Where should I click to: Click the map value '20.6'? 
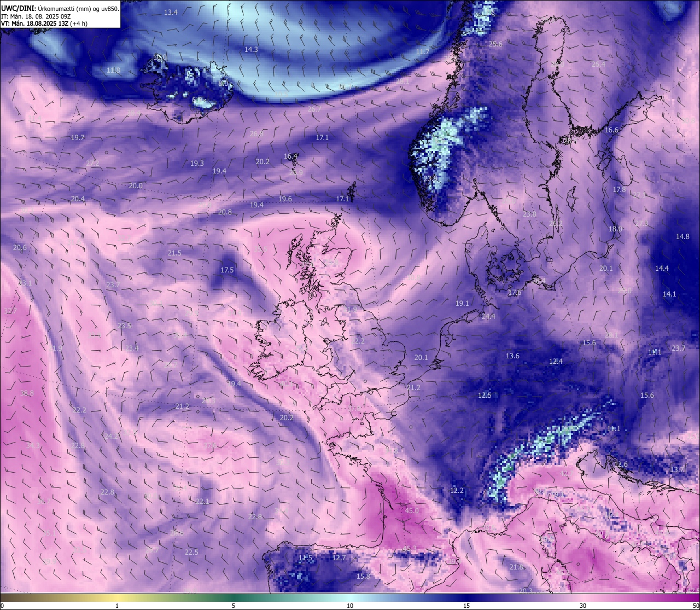coord(20,247)
